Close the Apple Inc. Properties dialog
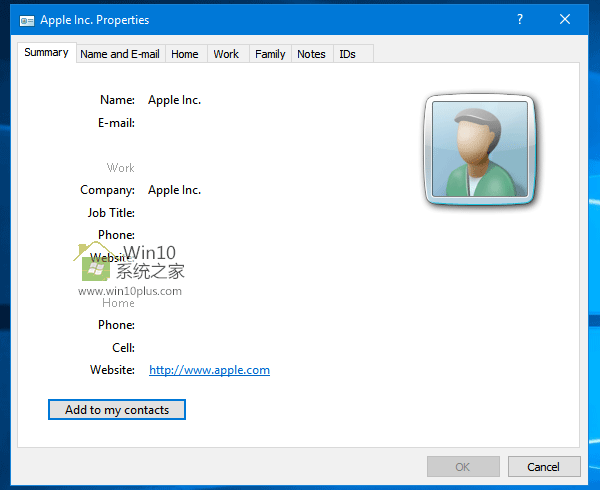Image resolution: width=600 pixels, height=490 pixels. (565, 19)
